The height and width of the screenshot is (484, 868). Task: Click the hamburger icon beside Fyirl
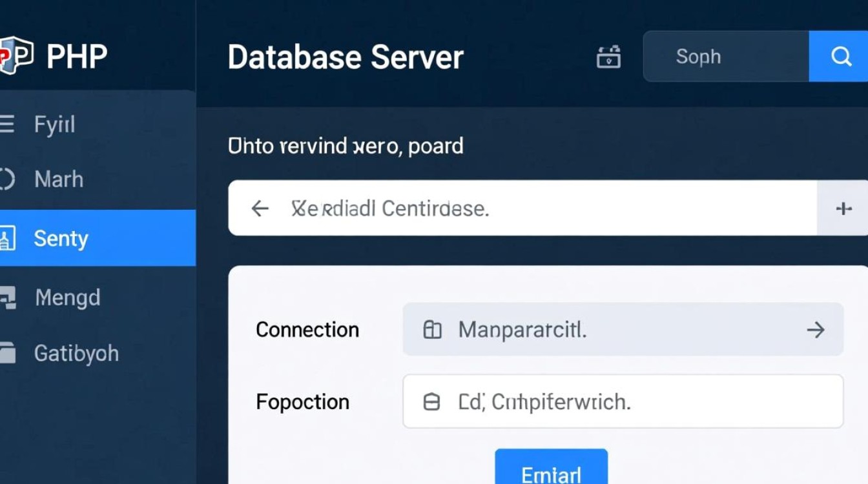tap(6, 124)
